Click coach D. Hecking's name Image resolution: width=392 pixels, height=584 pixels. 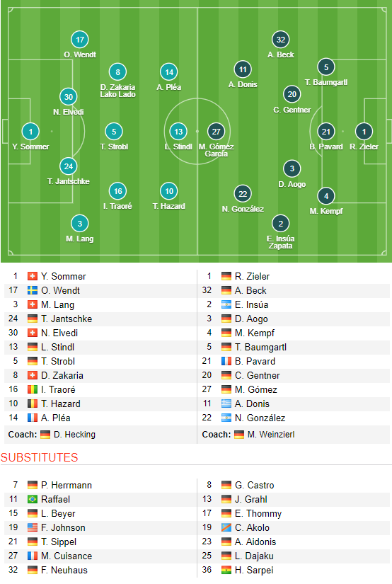click(74, 434)
